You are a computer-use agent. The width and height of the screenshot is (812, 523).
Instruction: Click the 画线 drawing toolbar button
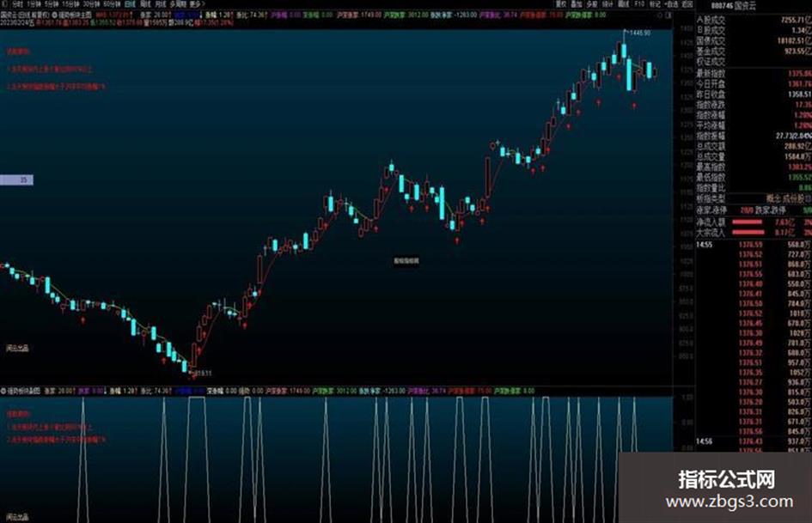click(x=624, y=4)
